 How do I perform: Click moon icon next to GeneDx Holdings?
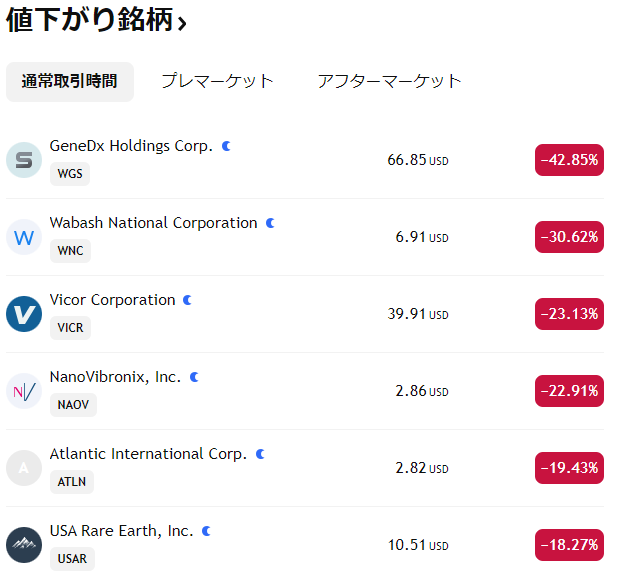[226, 146]
